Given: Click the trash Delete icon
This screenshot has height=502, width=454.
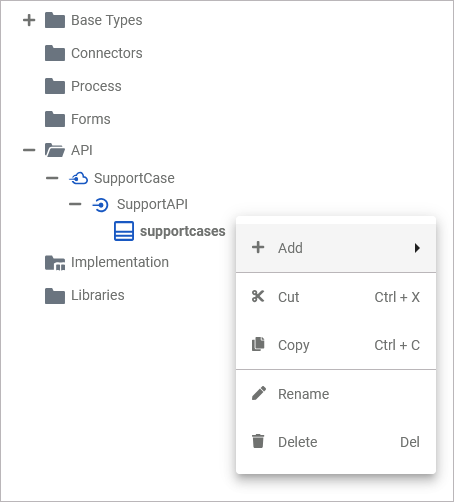Looking at the screenshot, I should coord(258,441).
